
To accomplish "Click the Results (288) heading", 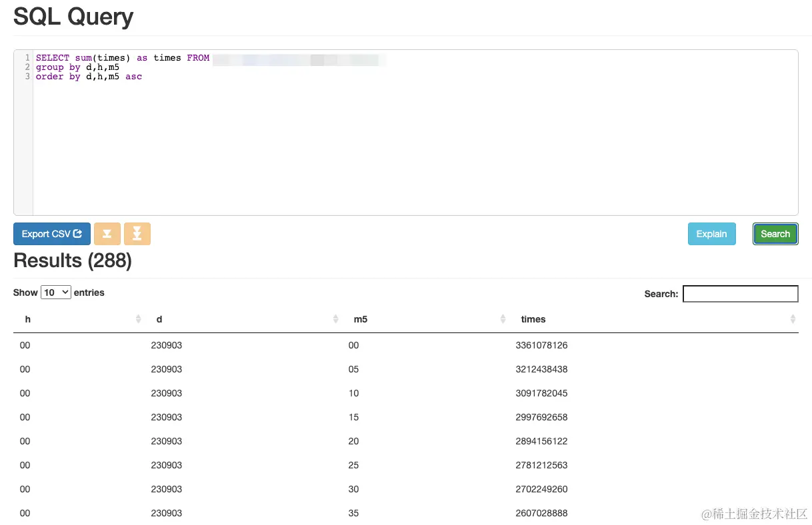I will coord(73,261).
